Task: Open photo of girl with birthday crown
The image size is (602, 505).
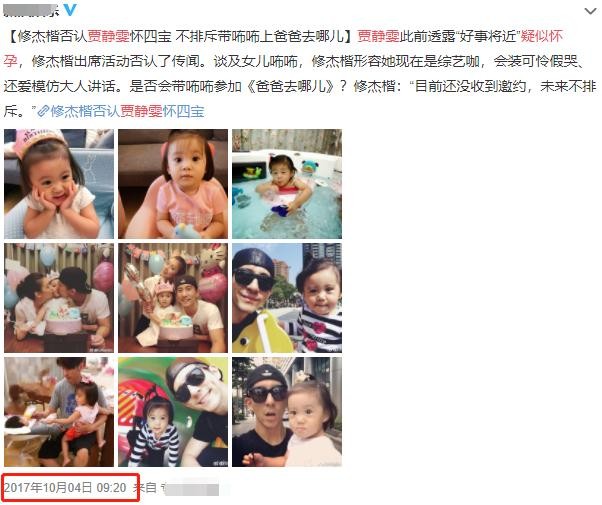Action: 59,184
